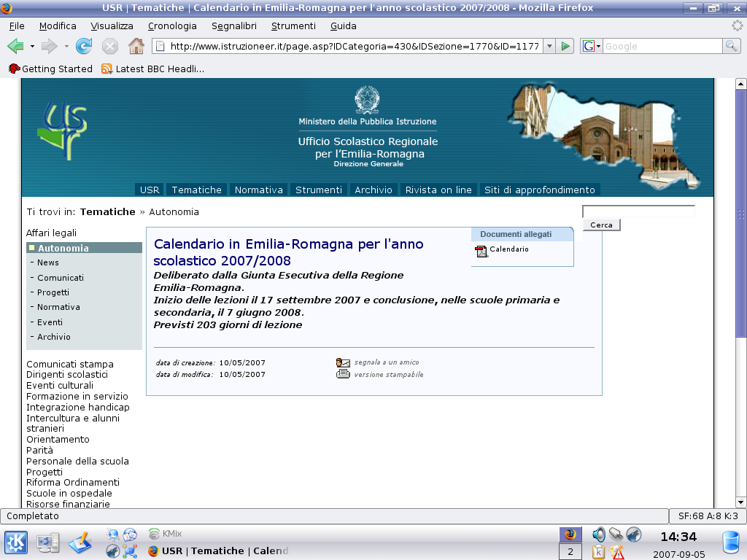Open the Segnalibri menu

233,26
